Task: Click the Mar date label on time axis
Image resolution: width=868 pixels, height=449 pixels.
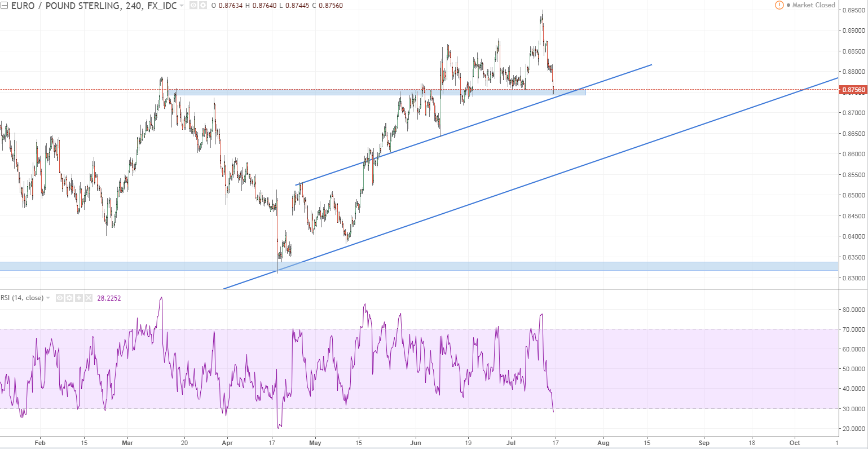Action: [x=127, y=443]
